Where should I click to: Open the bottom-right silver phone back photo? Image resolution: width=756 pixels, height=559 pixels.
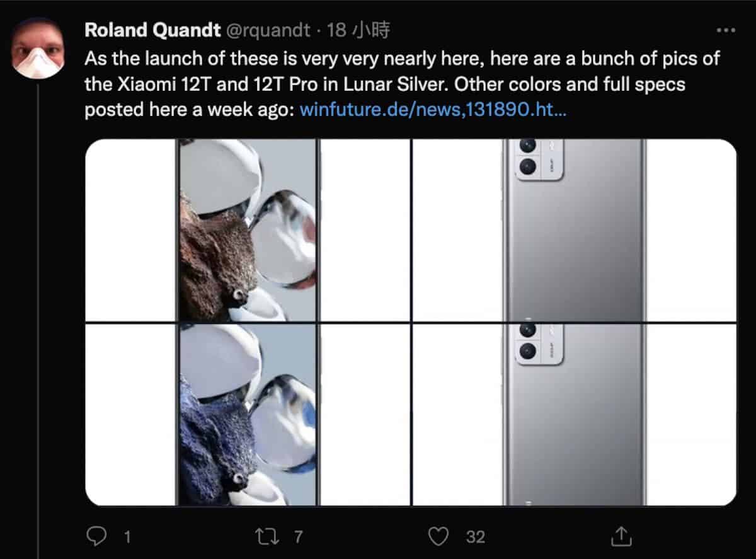pos(574,415)
